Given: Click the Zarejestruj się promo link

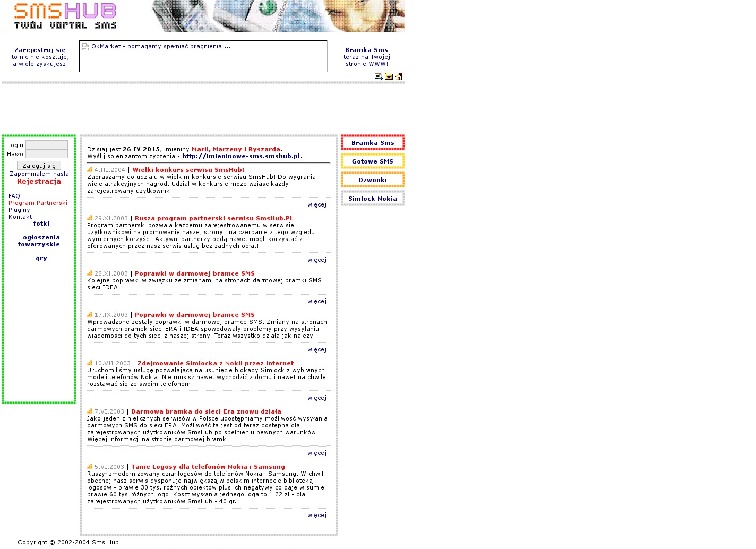Looking at the screenshot, I should point(40,57).
